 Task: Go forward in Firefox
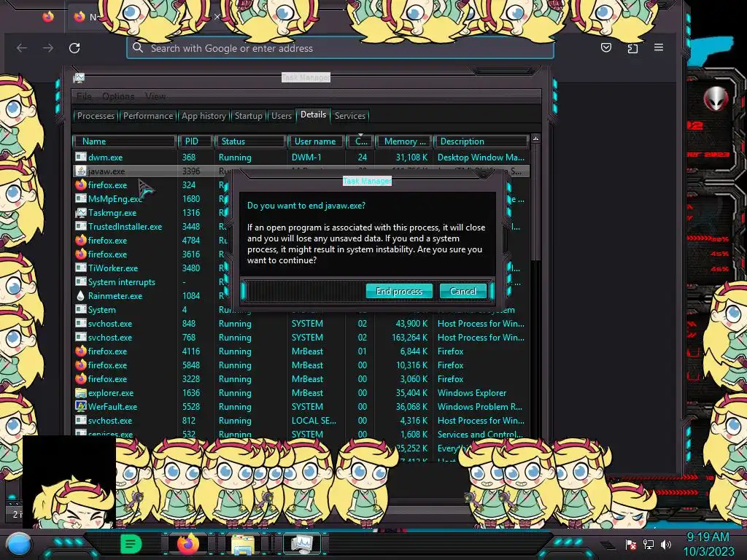[48, 48]
